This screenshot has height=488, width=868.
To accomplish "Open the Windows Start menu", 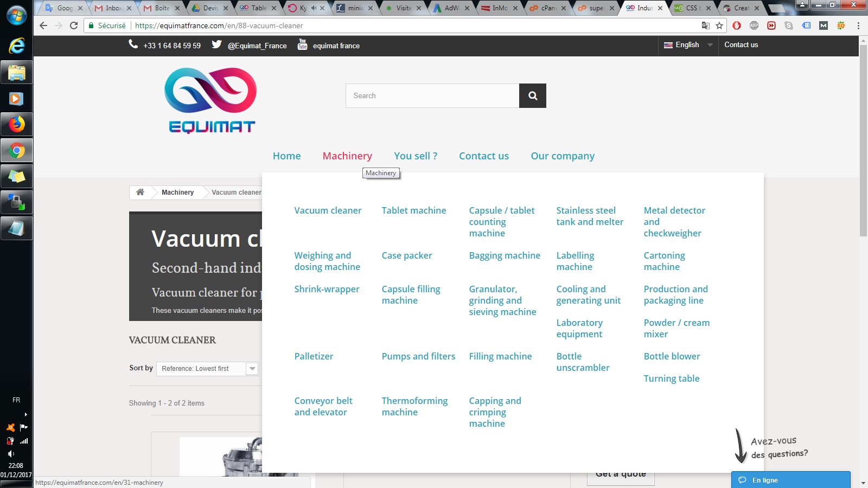I will [x=17, y=16].
